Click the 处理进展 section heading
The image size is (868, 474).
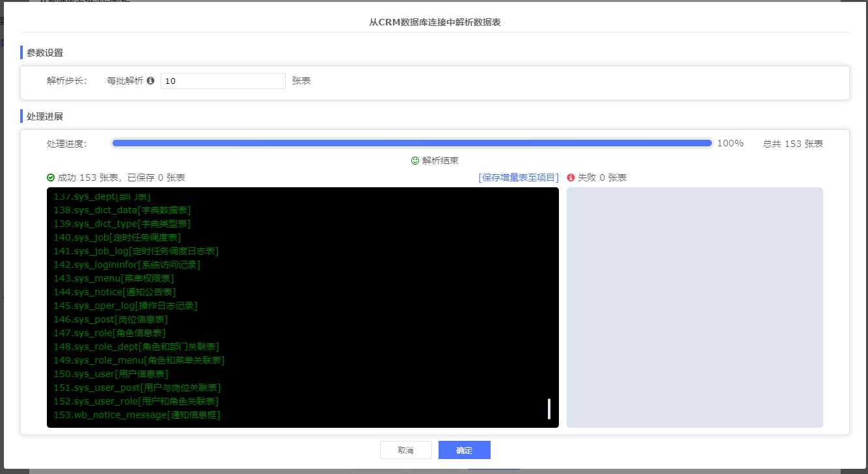[x=45, y=116]
